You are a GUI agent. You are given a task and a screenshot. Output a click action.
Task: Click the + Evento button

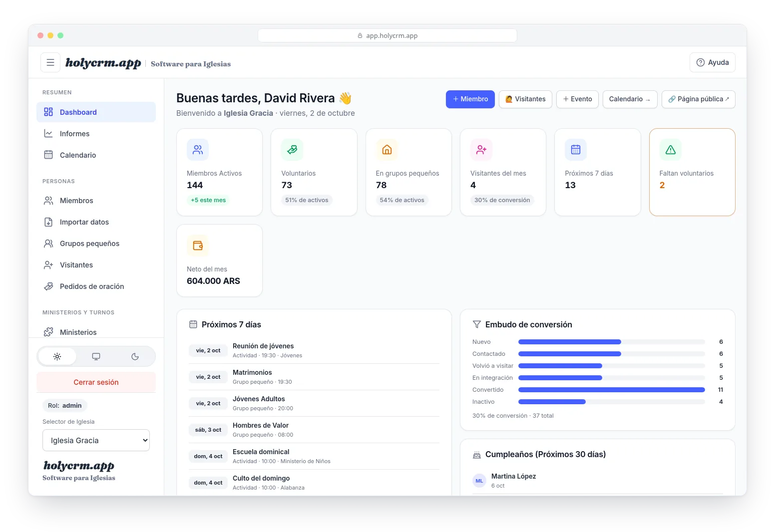pos(577,99)
